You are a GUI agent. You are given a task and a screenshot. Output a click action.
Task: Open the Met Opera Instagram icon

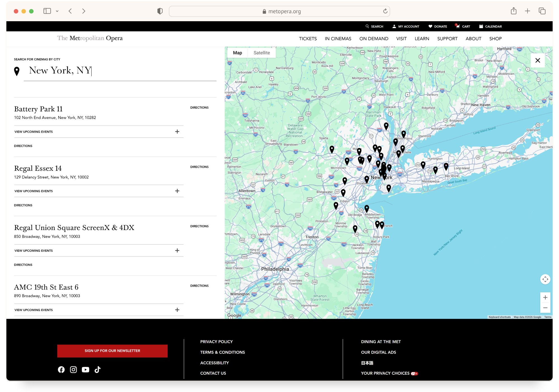point(73,370)
